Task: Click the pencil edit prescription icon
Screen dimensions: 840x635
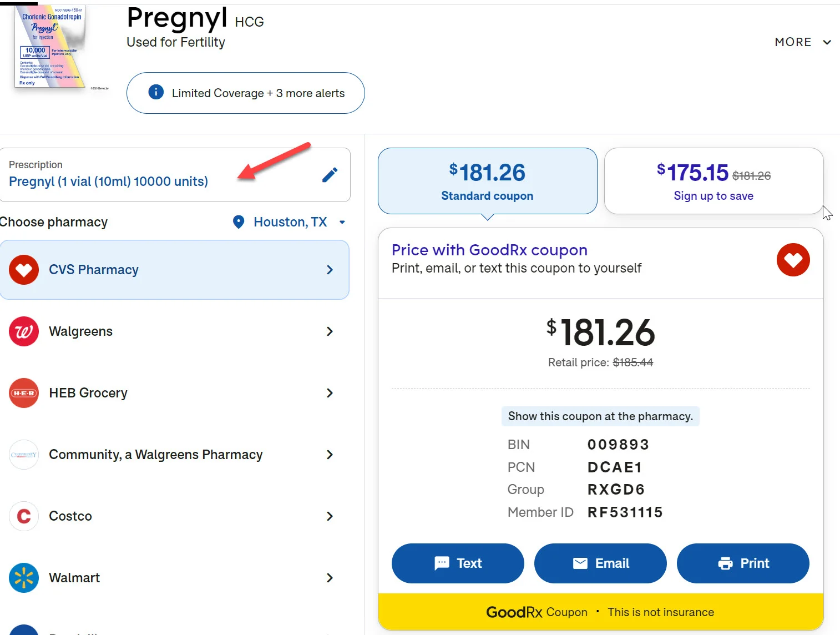Action: [330, 175]
